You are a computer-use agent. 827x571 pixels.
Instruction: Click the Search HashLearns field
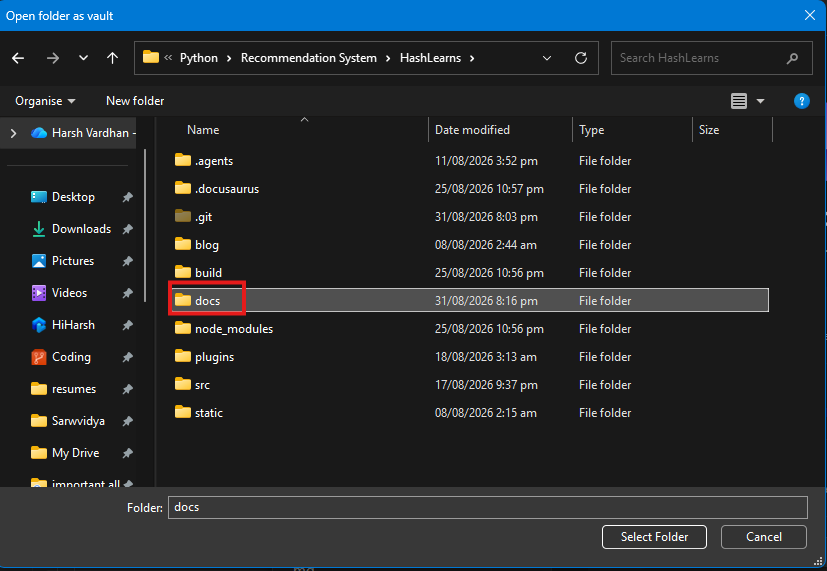711,58
